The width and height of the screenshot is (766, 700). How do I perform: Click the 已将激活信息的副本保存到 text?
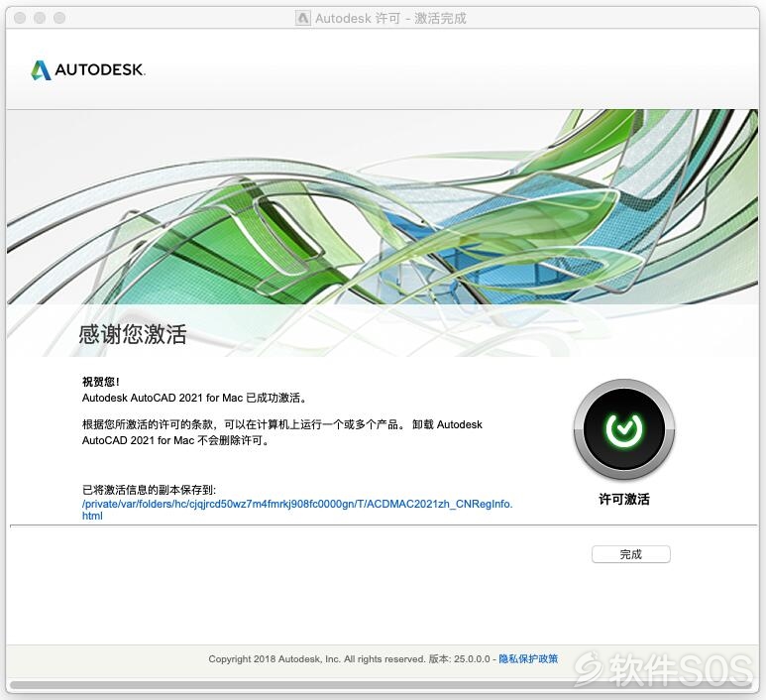point(149,490)
